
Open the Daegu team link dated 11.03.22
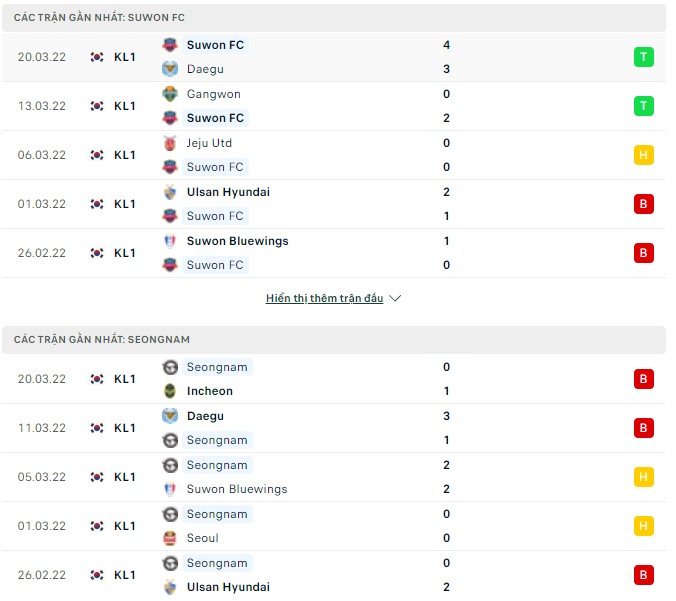point(205,416)
